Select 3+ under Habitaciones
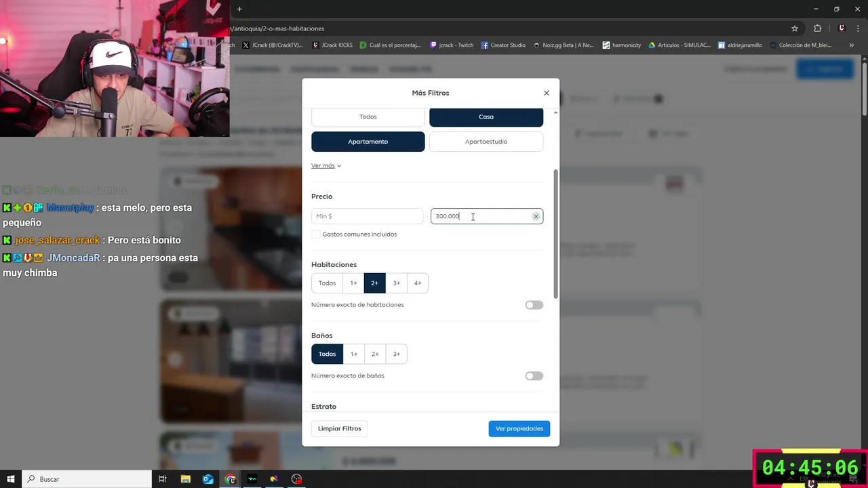868x488 pixels. click(396, 283)
